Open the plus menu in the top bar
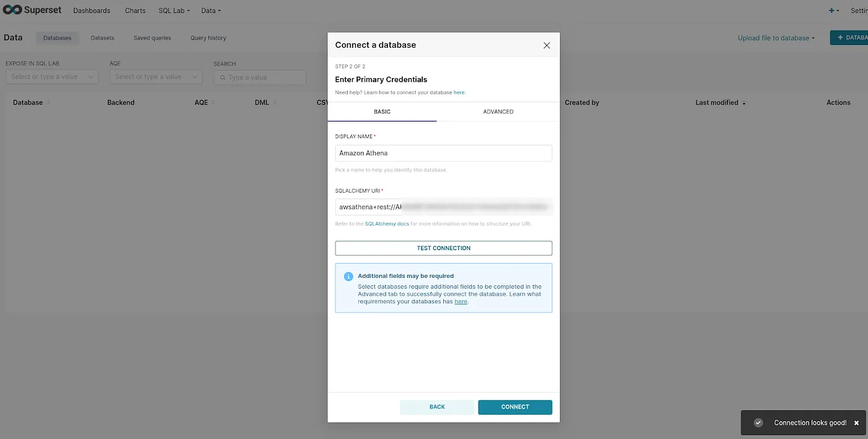 834,11
